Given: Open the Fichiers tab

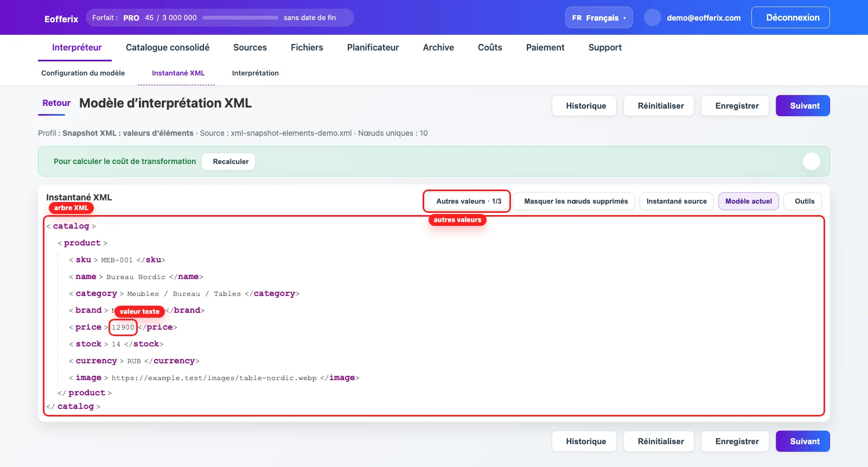Looking at the screenshot, I should point(307,47).
